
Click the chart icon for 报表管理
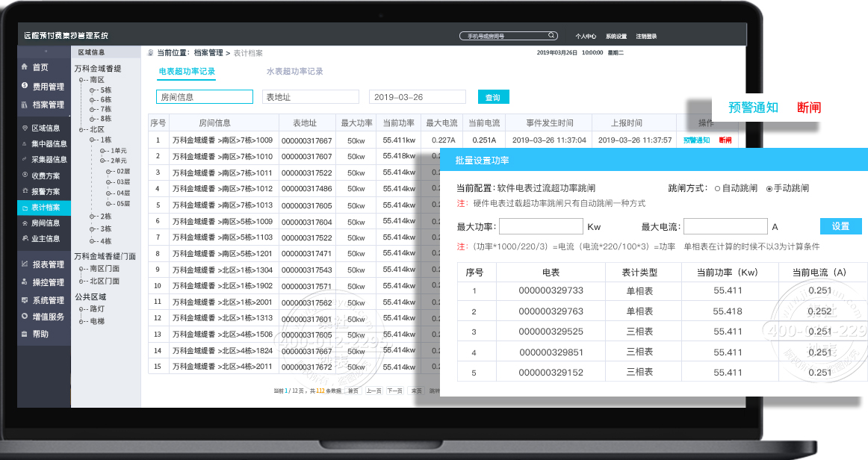click(25, 264)
